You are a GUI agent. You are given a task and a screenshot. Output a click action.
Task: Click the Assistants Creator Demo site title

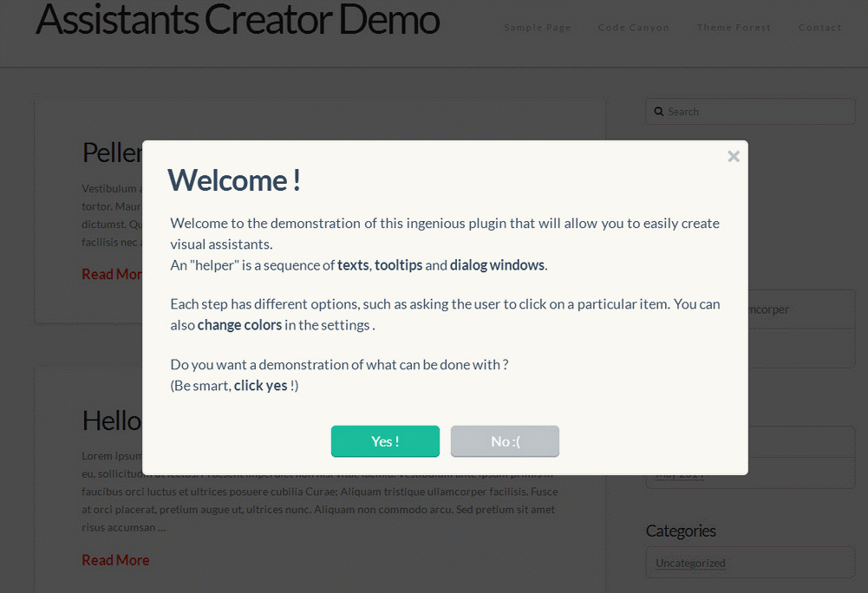point(238,20)
